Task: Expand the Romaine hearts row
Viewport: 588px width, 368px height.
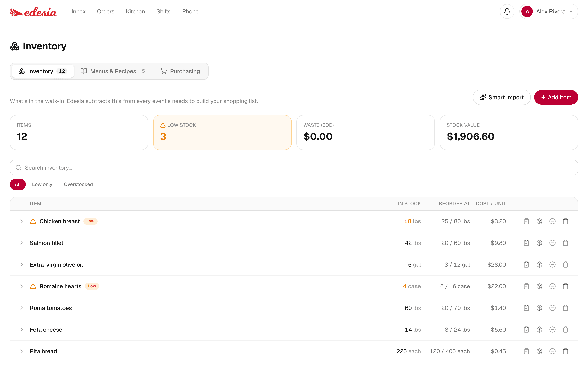Action: 22,286
